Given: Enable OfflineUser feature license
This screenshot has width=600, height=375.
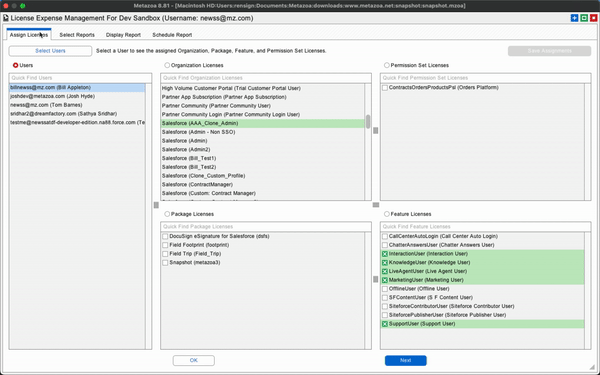Looking at the screenshot, I should point(385,289).
